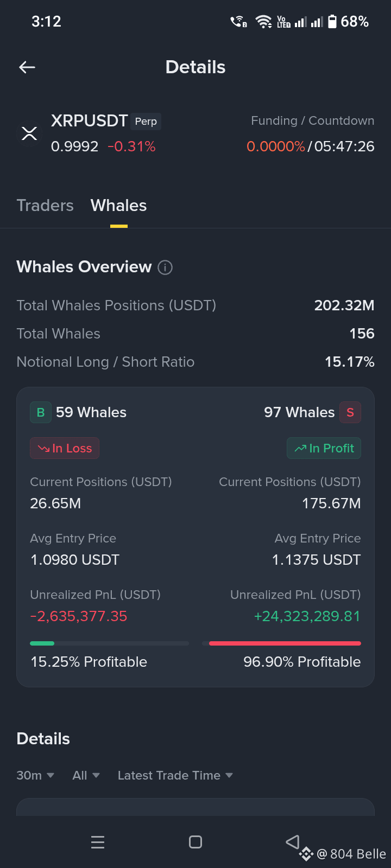Open the All filter dropdown
This screenshot has width=391, height=868.
86,775
